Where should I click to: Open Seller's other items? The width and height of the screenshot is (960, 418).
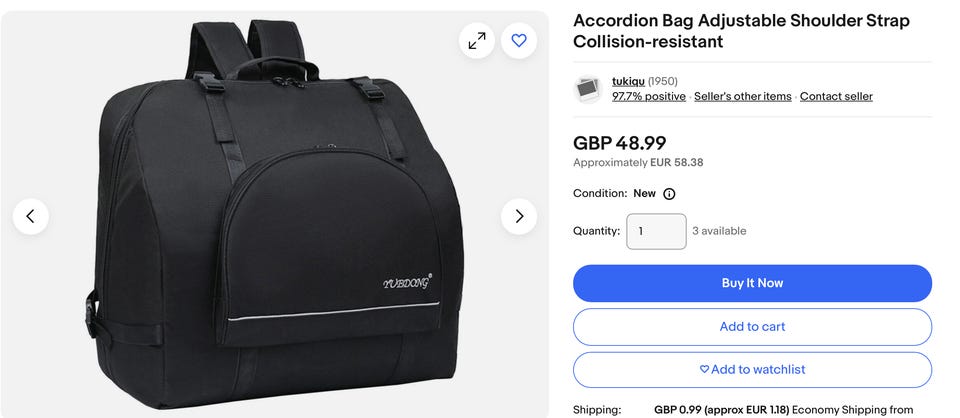(742, 97)
